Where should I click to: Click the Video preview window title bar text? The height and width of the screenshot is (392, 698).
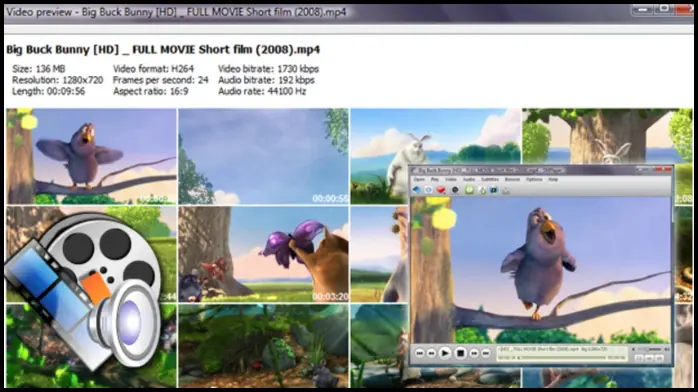[x=176, y=12]
